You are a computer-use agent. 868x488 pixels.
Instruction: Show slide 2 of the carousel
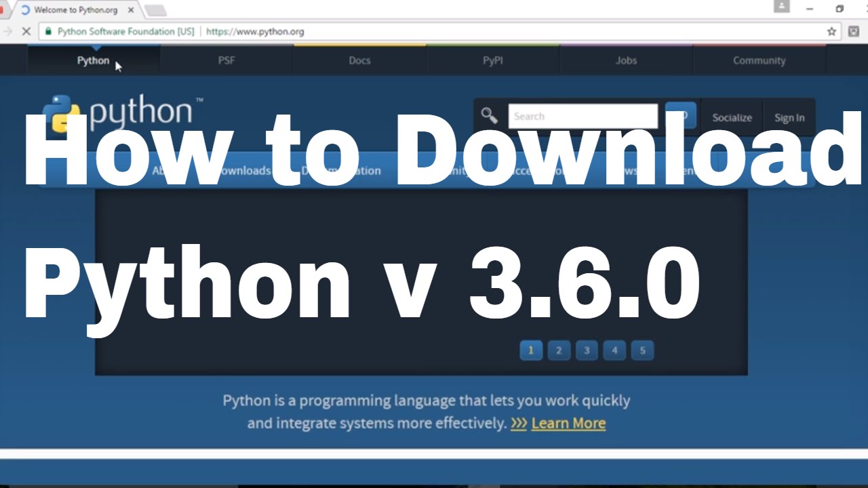[559, 350]
